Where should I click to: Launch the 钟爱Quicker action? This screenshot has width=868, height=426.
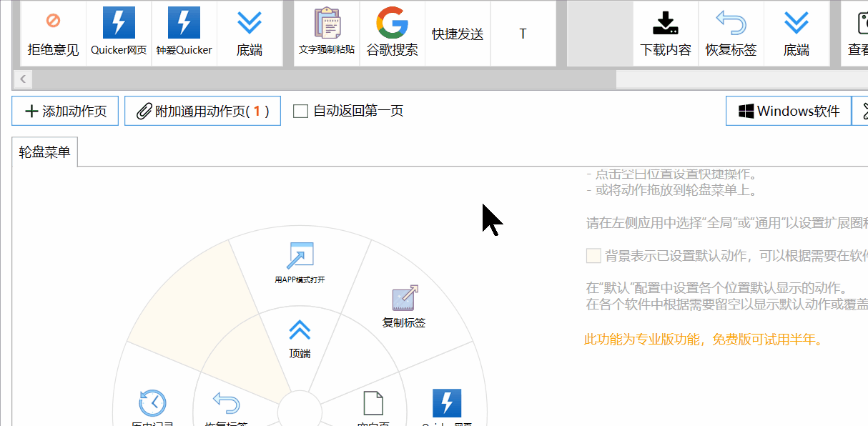click(184, 34)
